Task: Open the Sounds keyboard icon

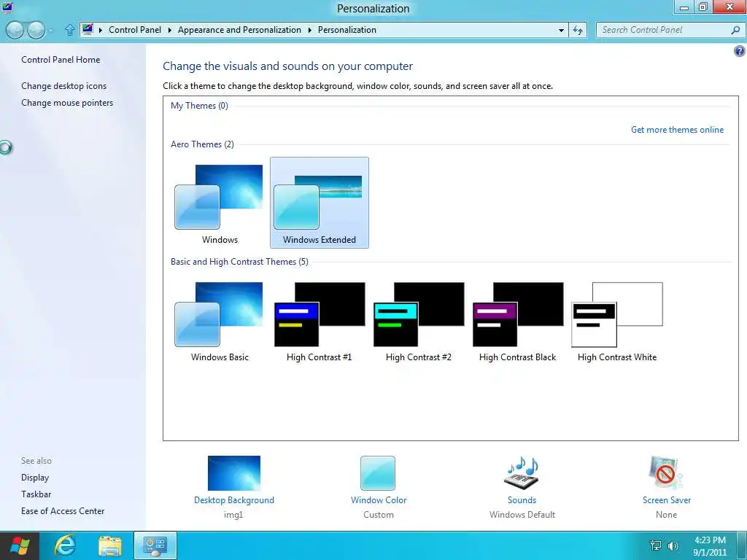Action: pos(521,472)
